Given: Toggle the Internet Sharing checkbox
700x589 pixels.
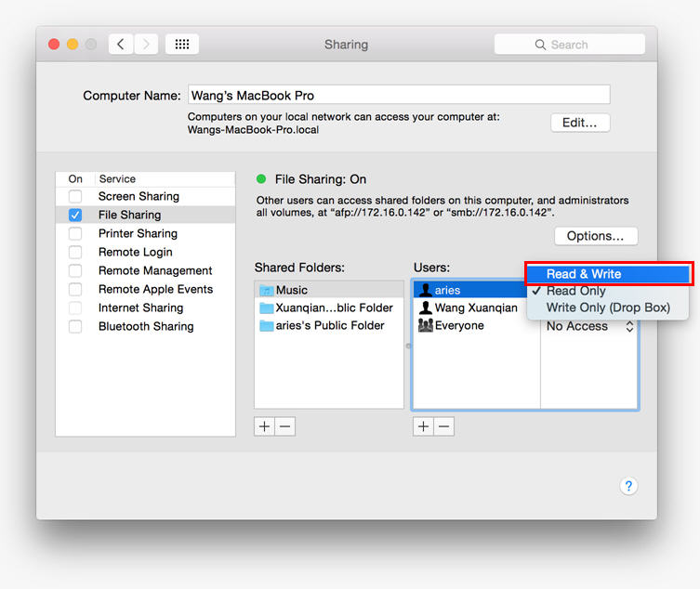Looking at the screenshot, I should click(x=75, y=308).
